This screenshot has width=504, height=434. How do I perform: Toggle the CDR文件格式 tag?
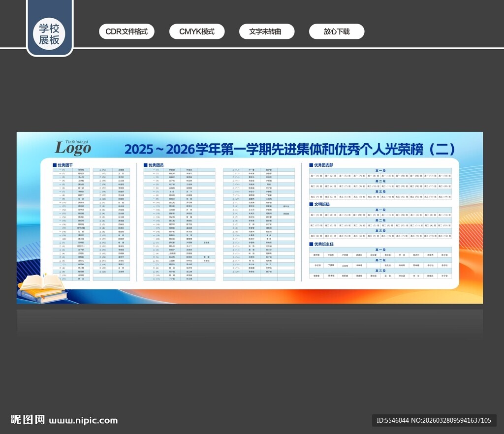pos(126,31)
